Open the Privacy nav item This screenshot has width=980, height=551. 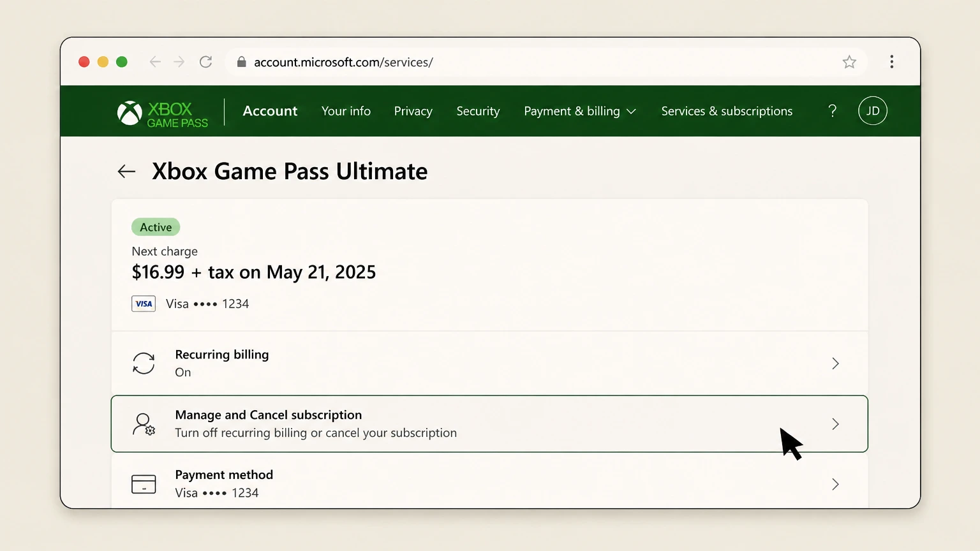(x=413, y=111)
